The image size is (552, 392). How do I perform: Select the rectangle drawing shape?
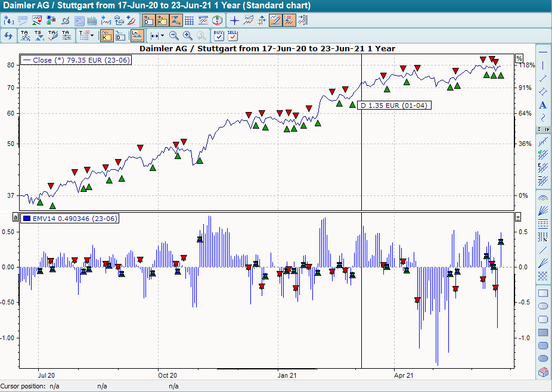click(x=542, y=293)
